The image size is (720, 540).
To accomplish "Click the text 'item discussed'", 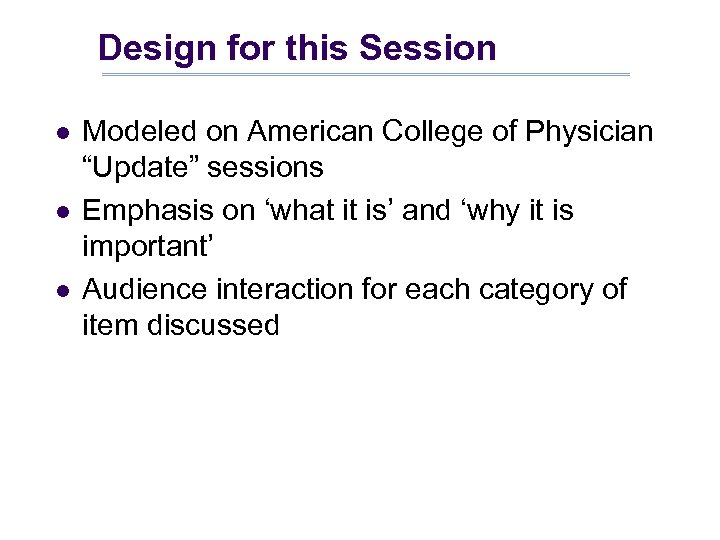I will (180, 325).
